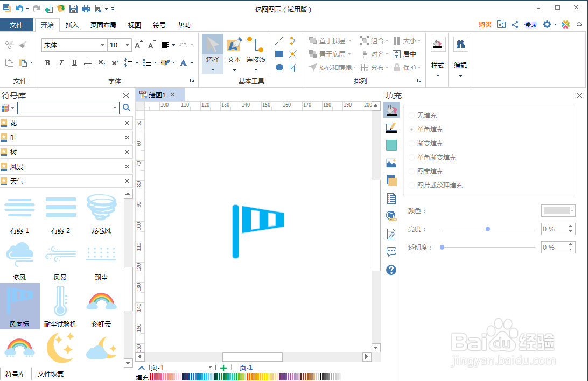The height and width of the screenshot is (381, 588).
Task: Expand the 编辑 dropdown
Action: tap(460, 76)
